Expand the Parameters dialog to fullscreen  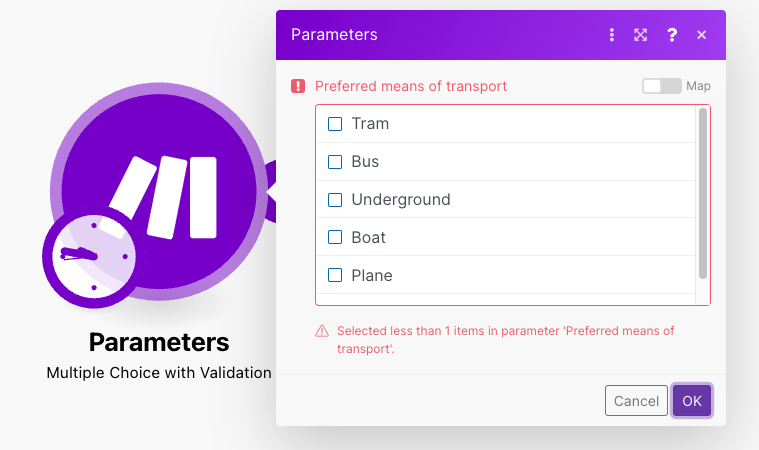click(x=640, y=35)
